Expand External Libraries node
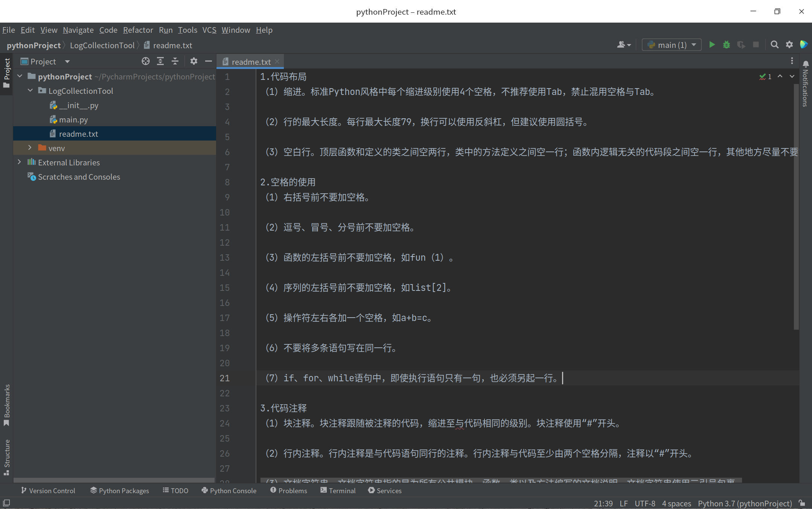This screenshot has height=509, width=812. (19, 162)
